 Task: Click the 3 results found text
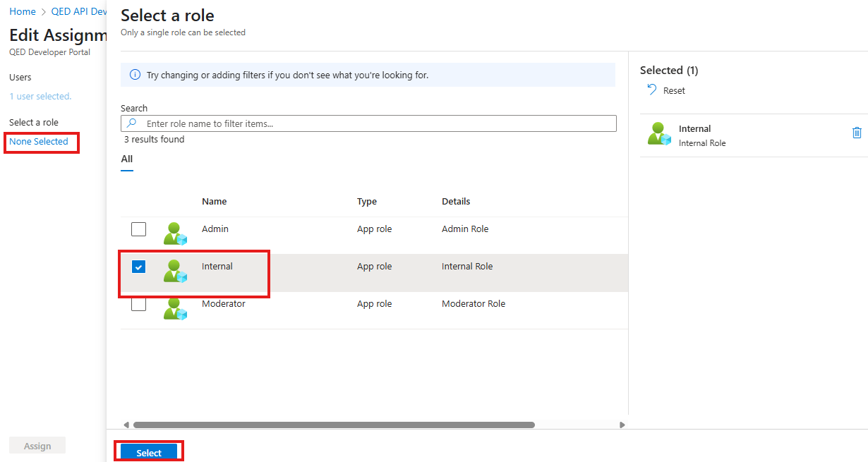(x=155, y=140)
